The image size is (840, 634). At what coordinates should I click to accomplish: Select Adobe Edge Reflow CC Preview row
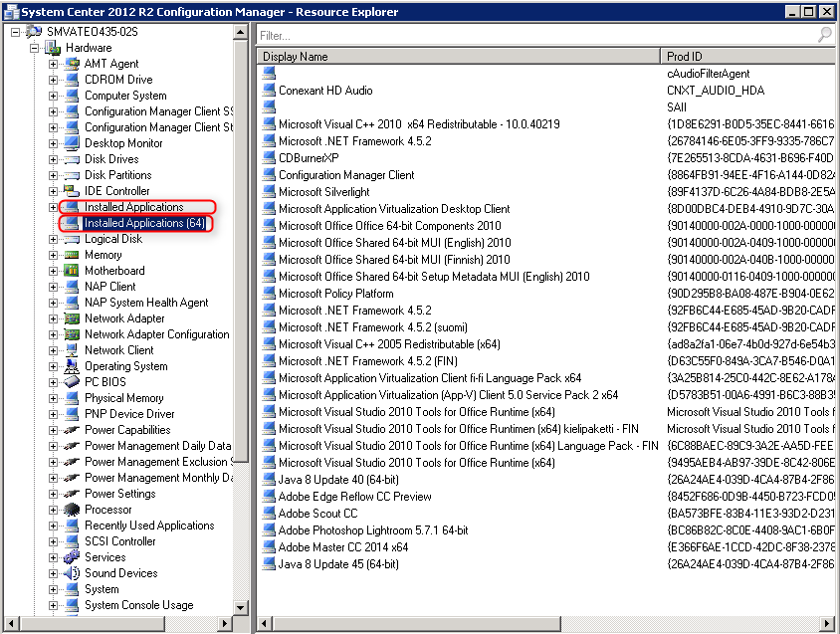(354, 497)
